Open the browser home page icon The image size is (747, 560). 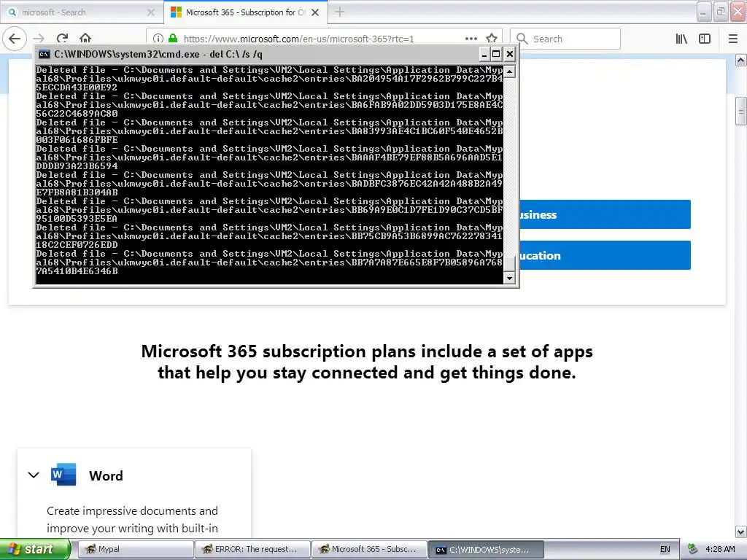coord(85,39)
